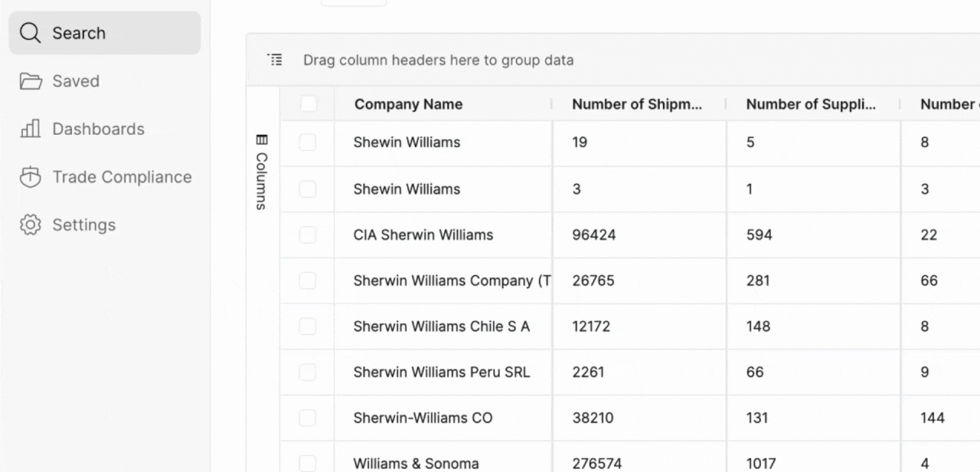Click the Settings gear icon
This screenshot has width=980, height=472.
pyautogui.click(x=30, y=225)
